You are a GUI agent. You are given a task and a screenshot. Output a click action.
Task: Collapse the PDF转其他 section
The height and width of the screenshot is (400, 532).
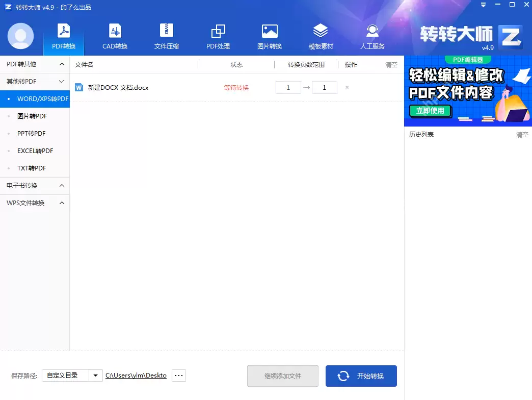pyautogui.click(x=34, y=64)
